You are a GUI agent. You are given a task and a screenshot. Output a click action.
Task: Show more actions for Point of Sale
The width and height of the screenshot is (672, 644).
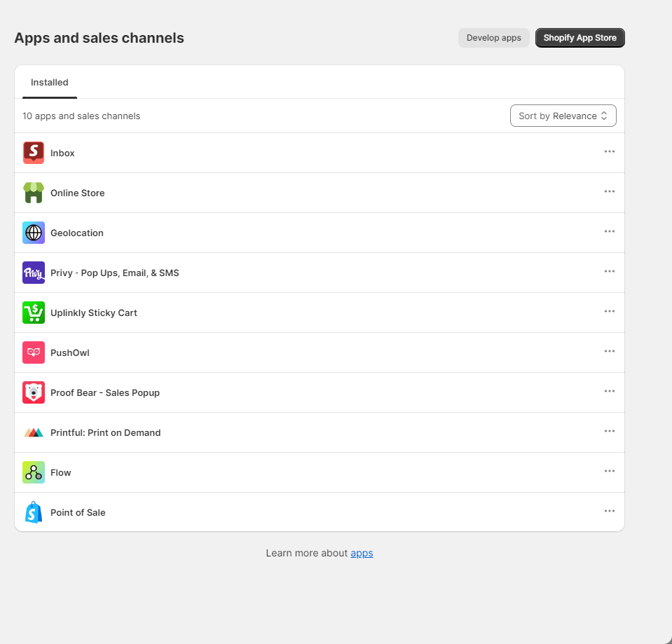[x=609, y=511]
